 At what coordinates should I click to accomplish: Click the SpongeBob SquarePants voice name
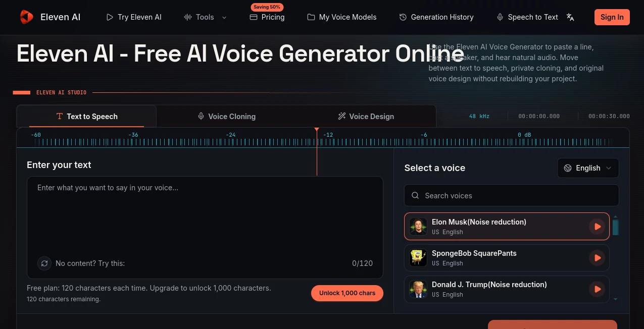474,253
